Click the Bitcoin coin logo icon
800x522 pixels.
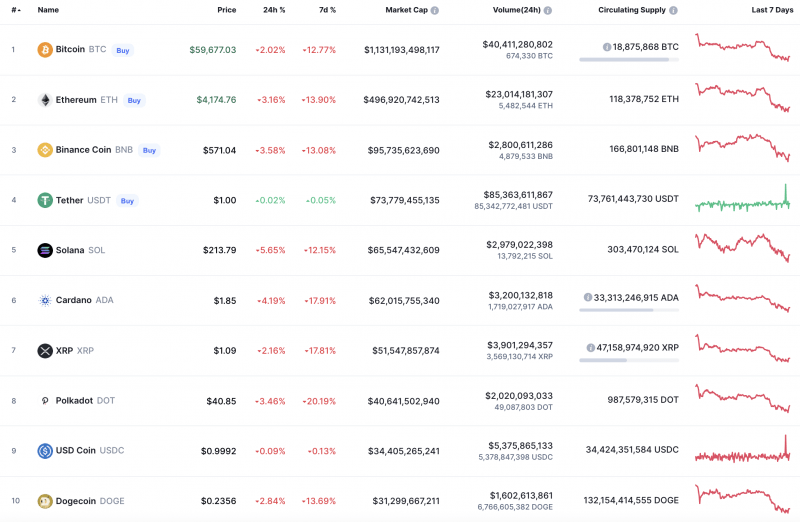(x=45, y=50)
